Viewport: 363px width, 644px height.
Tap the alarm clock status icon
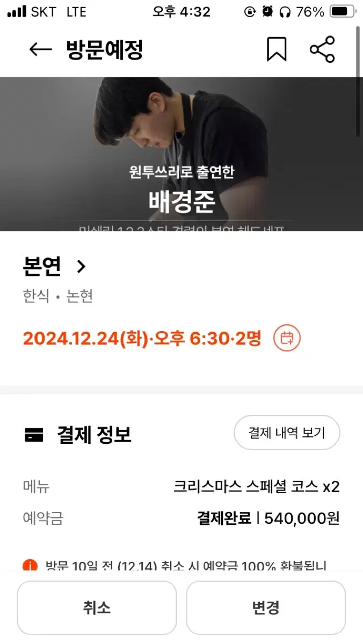267,12
